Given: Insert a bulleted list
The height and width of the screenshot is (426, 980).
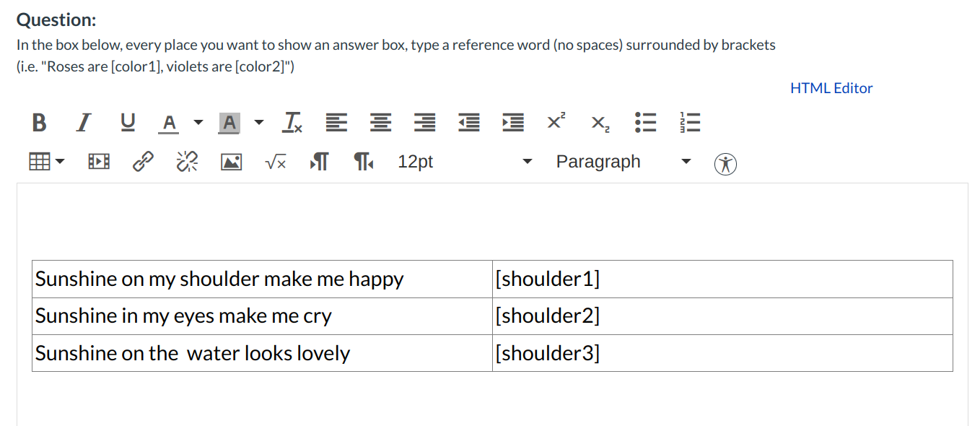Looking at the screenshot, I should pyautogui.click(x=644, y=123).
